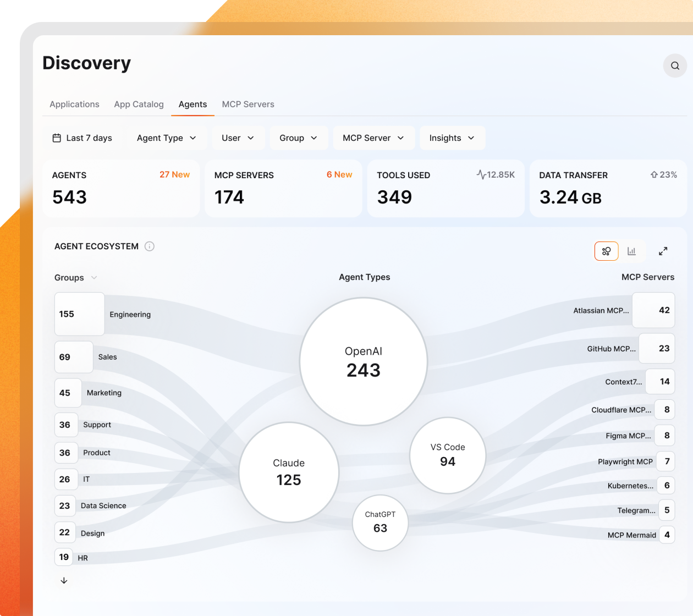Switch to the MCP Servers tab

pyautogui.click(x=248, y=104)
